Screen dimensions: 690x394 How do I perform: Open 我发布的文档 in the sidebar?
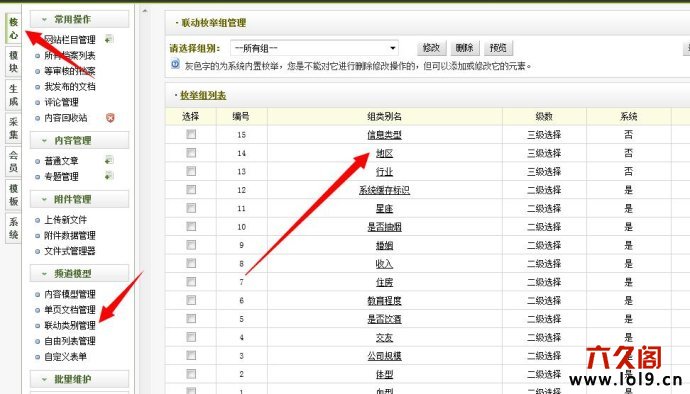pos(70,86)
